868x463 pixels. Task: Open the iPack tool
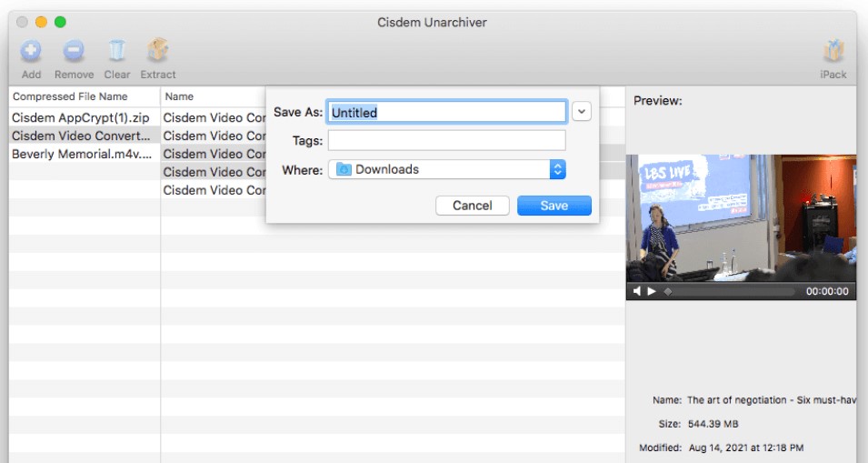pyautogui.click(x=833, y=51)
